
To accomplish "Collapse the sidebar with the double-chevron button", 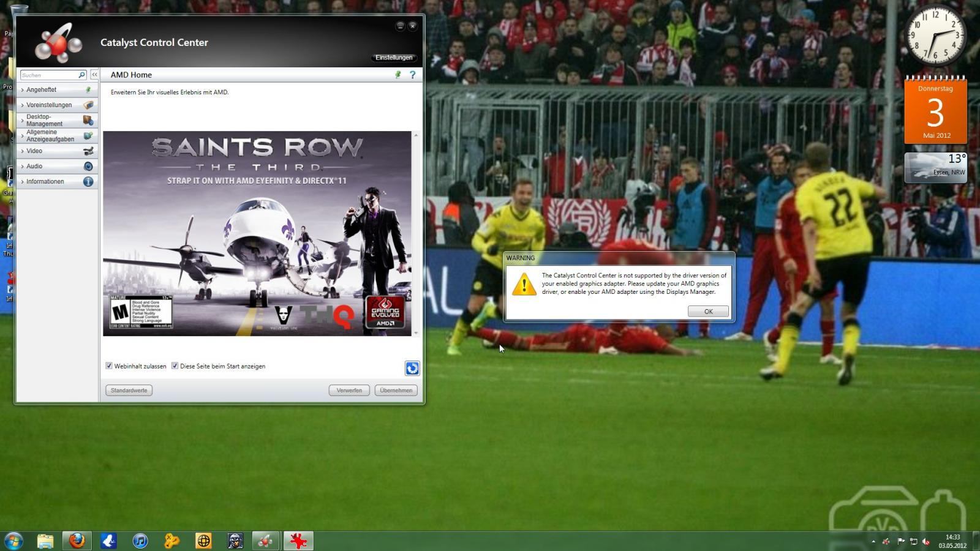I will click(x=94, y=75).
